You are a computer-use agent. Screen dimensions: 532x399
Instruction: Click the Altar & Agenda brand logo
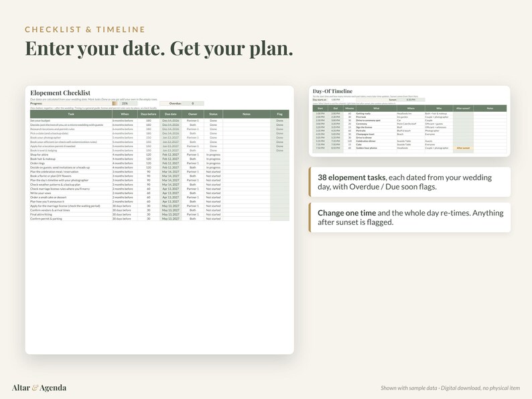click(x=39, y=388)
